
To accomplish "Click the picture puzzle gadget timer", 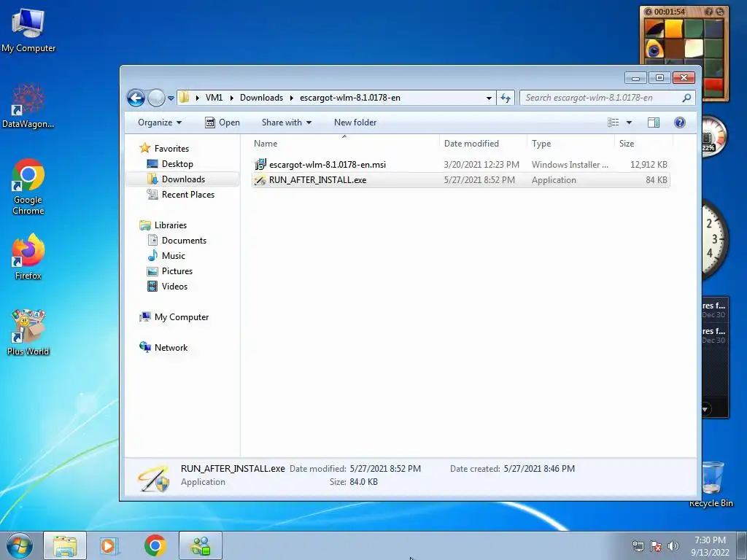I will click(x=670, y=12).
